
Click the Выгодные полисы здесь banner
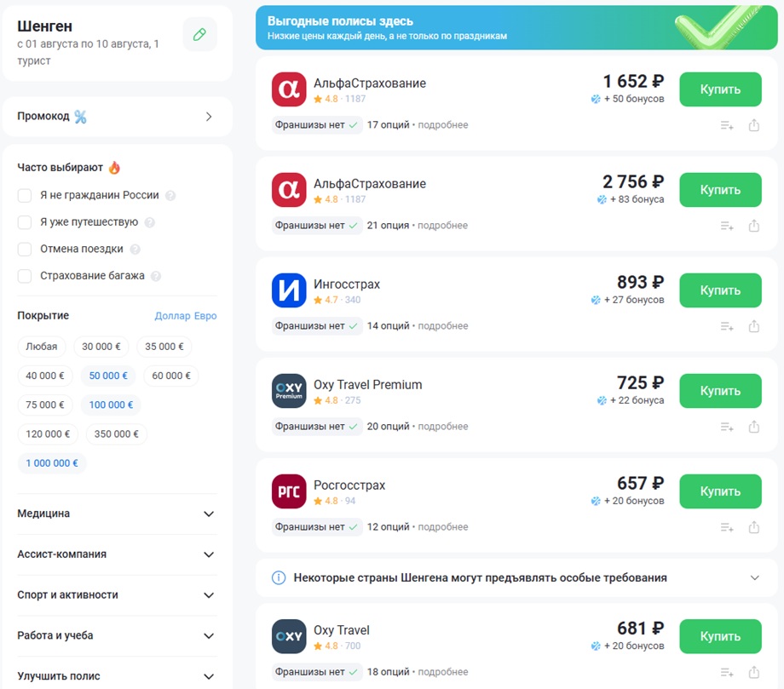coord(516,27)
